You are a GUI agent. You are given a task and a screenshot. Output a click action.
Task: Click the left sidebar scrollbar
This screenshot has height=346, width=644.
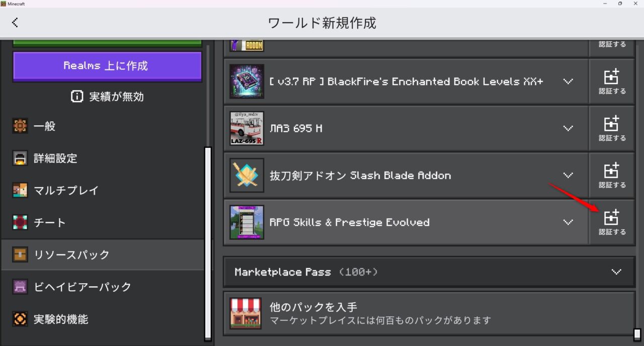point(208,243)
